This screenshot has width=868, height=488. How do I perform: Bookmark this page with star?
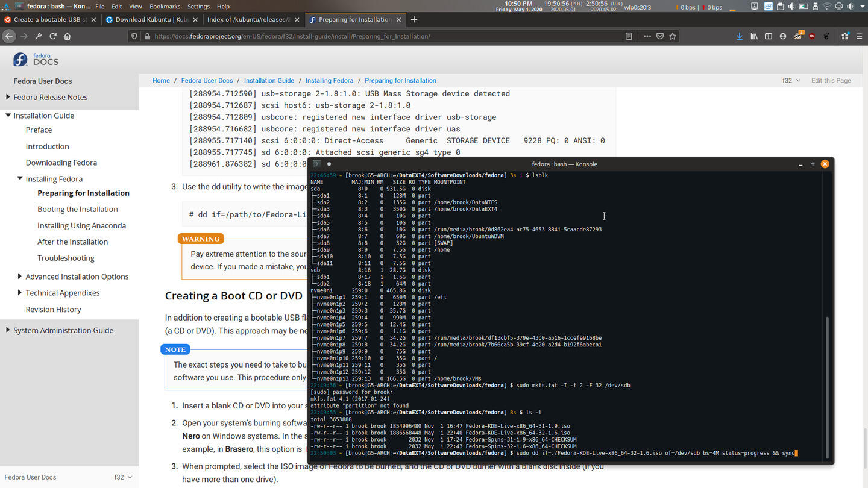click(x=673, y=36)
